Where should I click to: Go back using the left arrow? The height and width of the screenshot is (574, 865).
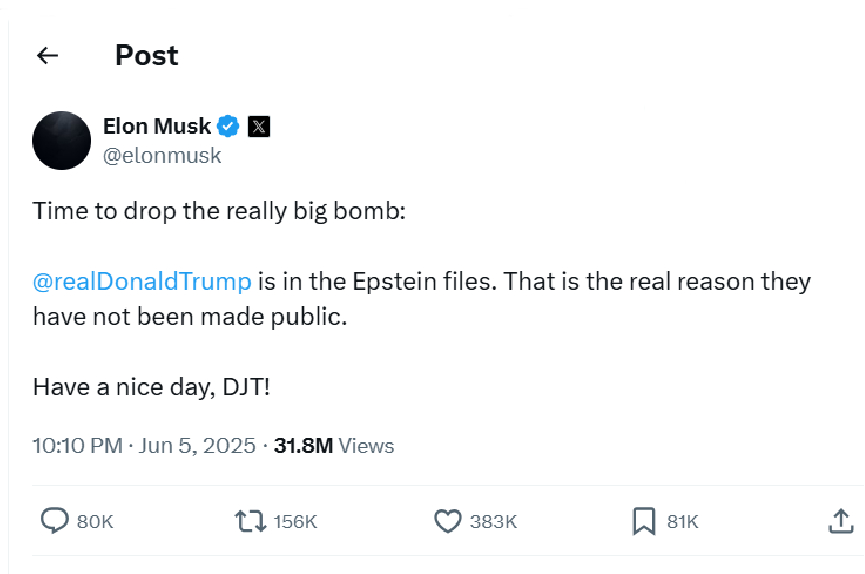click(x=47, y=56)
